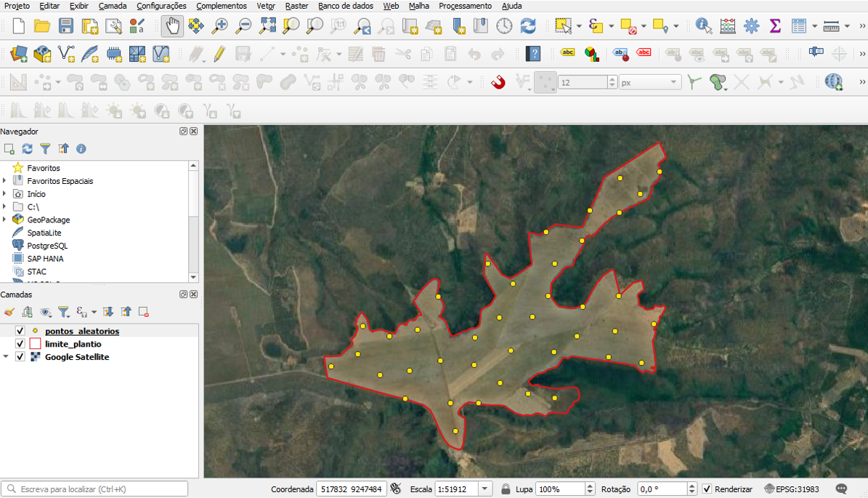Click the limite_plantio red outline symbol
The image size is (868, 498).
point(35,344)
